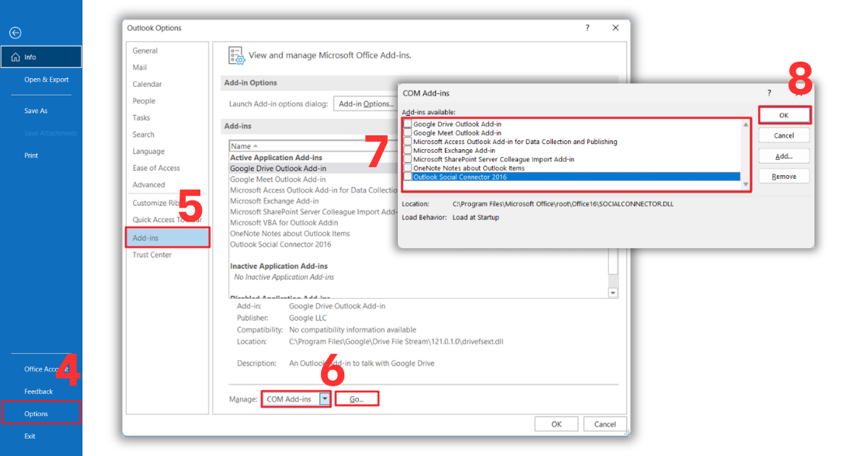The height and width of the screenshot is (456, 868).
Task: Click the Remove button in COM Add-ins
Action: [783, 177]
